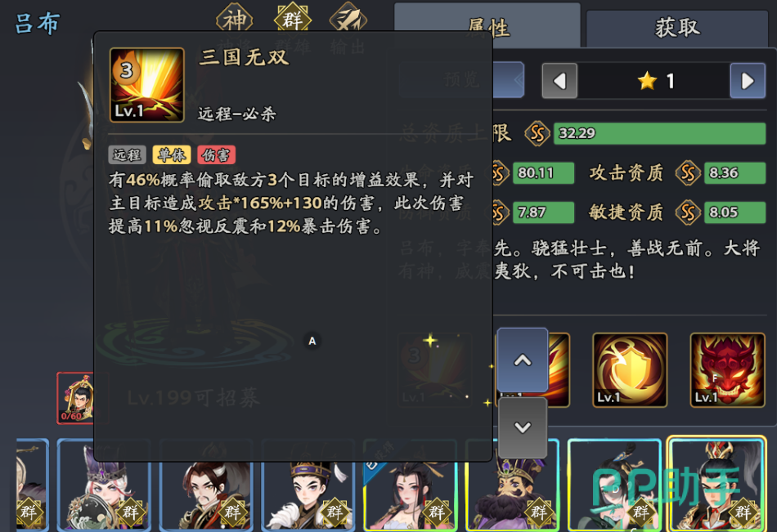Increase star level with right arrow
This screenshot has width=777, height=532.
click(x=748, y=81)
